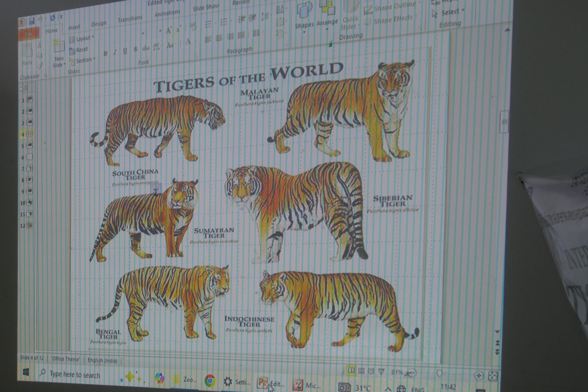Click the Align Text icon
588x392 pixels.
coord(280,22)
